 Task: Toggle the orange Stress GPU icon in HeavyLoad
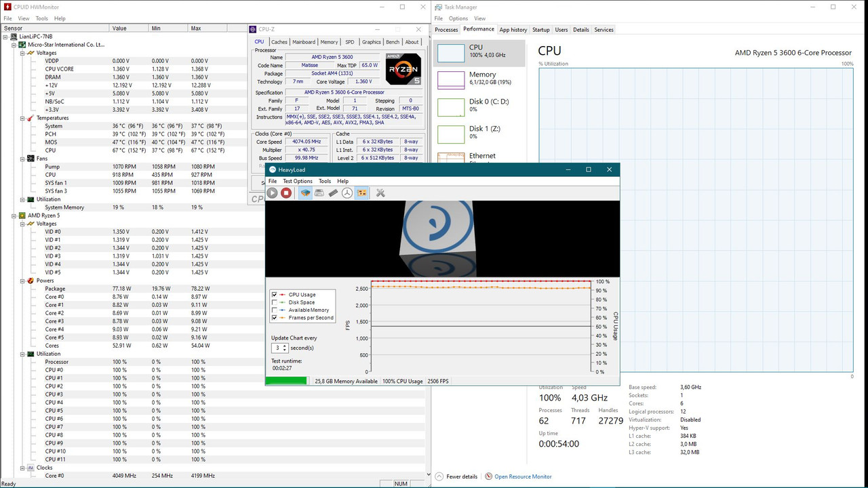coord(361,193)
